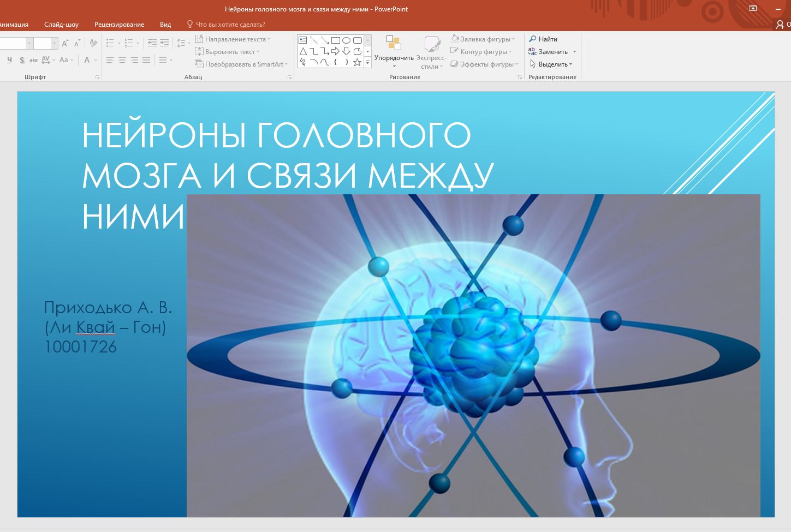Open the Абзац dialog launcher
The image size is (791, 532).
pyautogui.click(x=290, y=77)
